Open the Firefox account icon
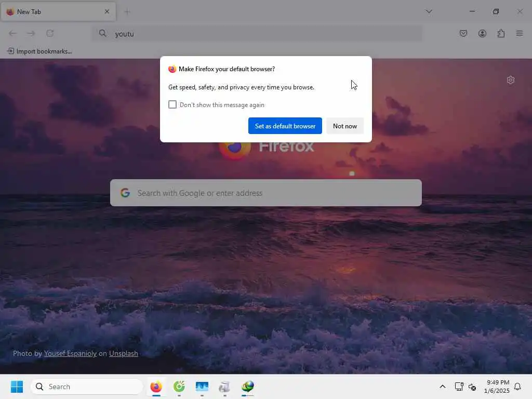Screen dimensions: 532x399 [x=482, y=33]
